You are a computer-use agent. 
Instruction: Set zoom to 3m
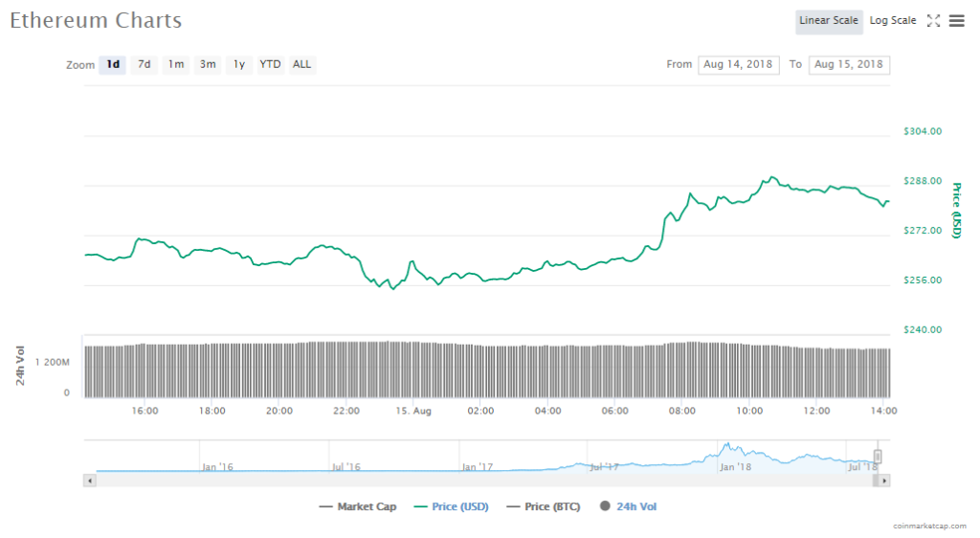coord(207,65)
